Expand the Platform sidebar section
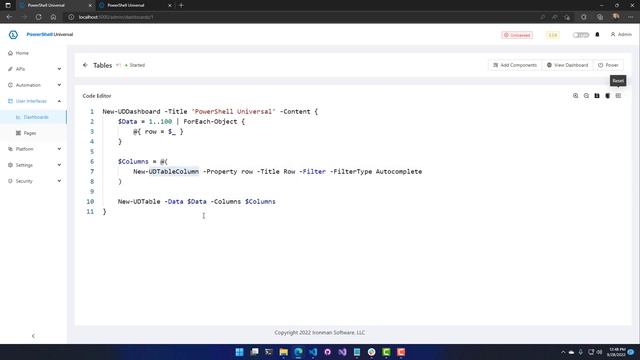Viewport: 640px width, 360px height. (33, 149)
